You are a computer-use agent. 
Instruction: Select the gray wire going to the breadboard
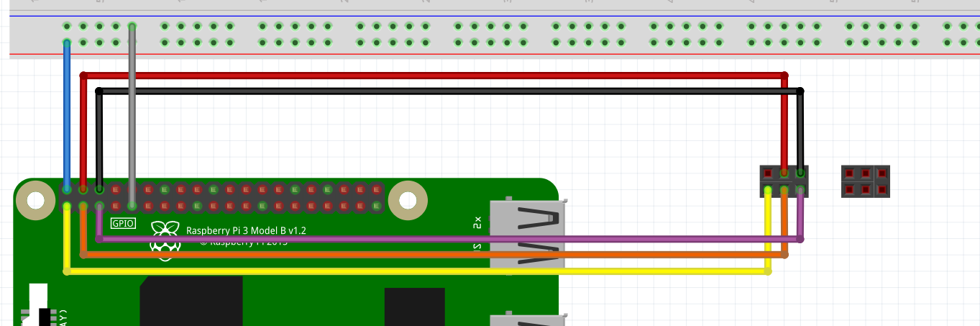pos(132,115)
